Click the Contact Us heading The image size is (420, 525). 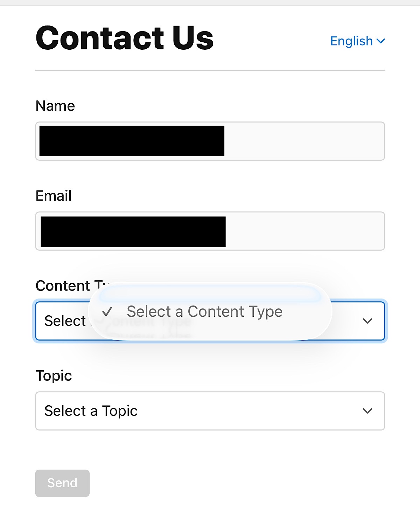coord(125,38)
